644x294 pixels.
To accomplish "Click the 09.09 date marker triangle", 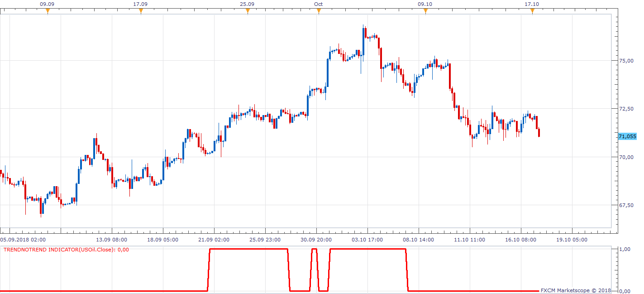I will click(x=48, y=11).
